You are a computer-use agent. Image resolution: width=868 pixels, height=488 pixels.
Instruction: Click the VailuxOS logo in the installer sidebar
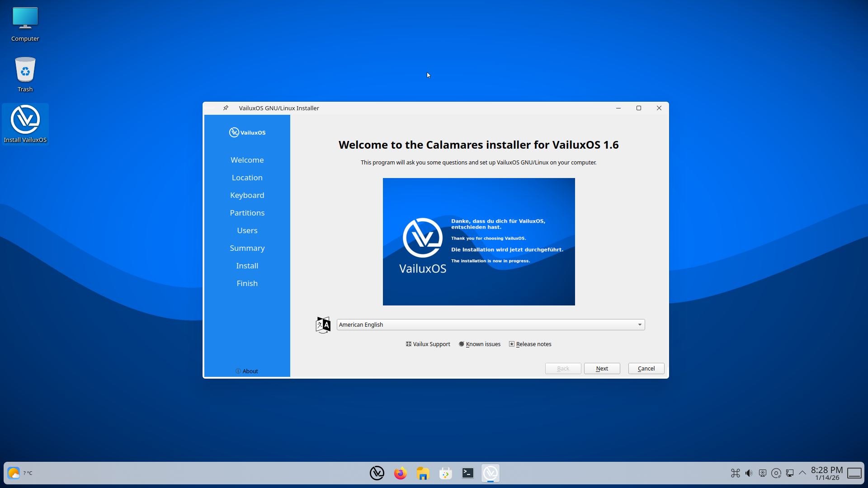pyautogui.click(x=247, y=132)
